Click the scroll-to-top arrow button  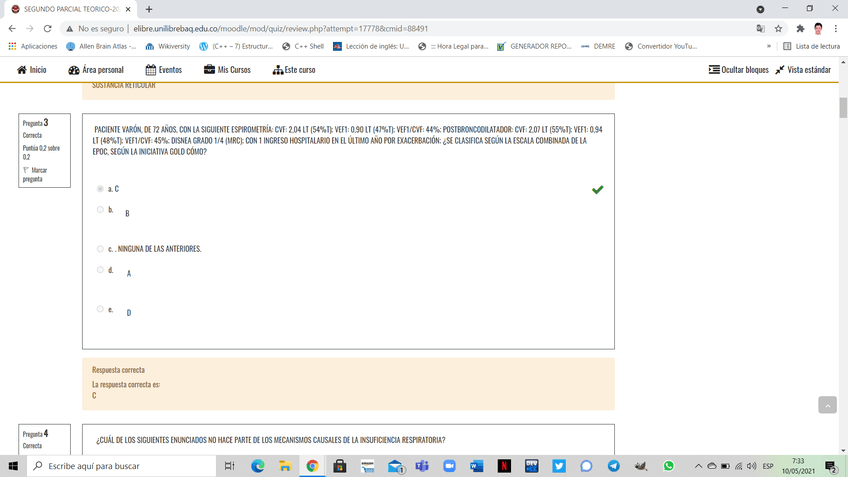tap(827, 405)
